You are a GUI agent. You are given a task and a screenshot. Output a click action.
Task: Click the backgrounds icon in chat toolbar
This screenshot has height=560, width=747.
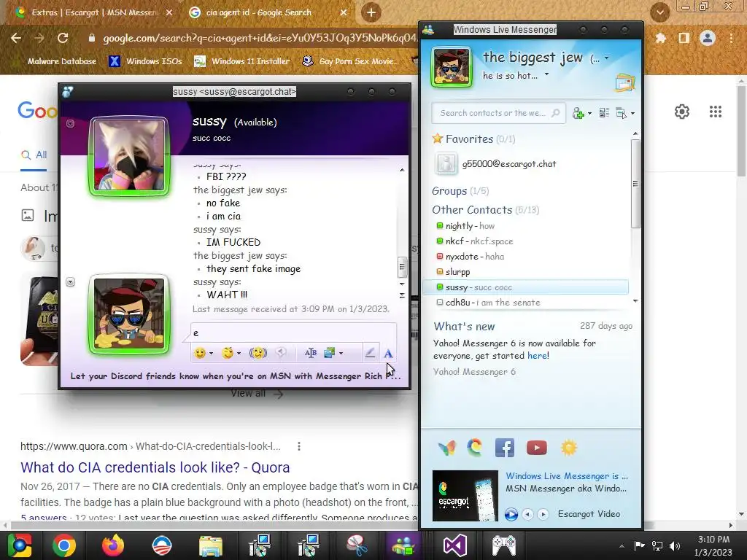[329, 353]
